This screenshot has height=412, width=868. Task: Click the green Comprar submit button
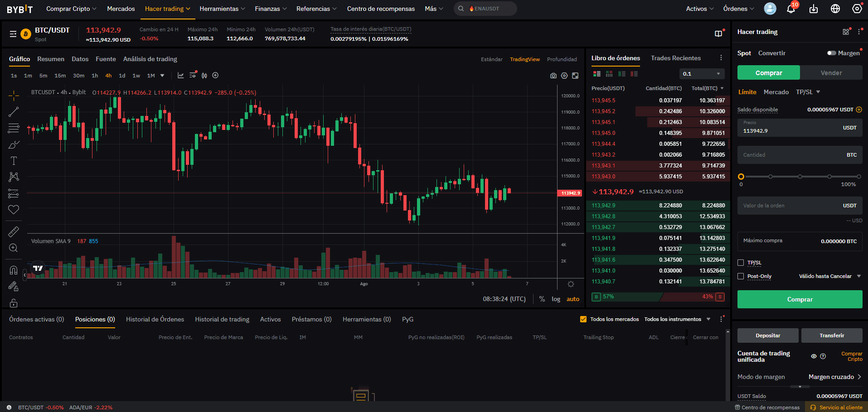(800, 299)
